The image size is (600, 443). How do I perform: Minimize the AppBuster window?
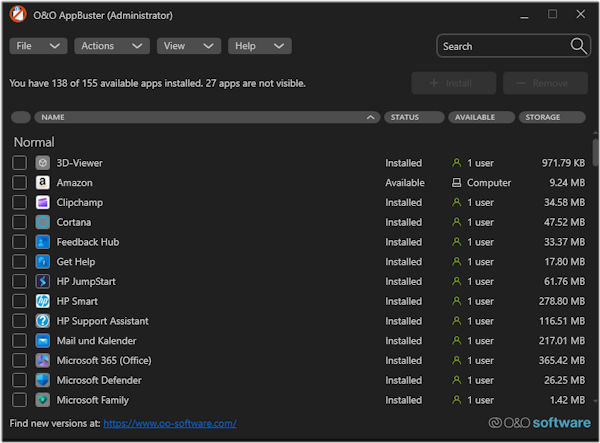coord(524,15)
